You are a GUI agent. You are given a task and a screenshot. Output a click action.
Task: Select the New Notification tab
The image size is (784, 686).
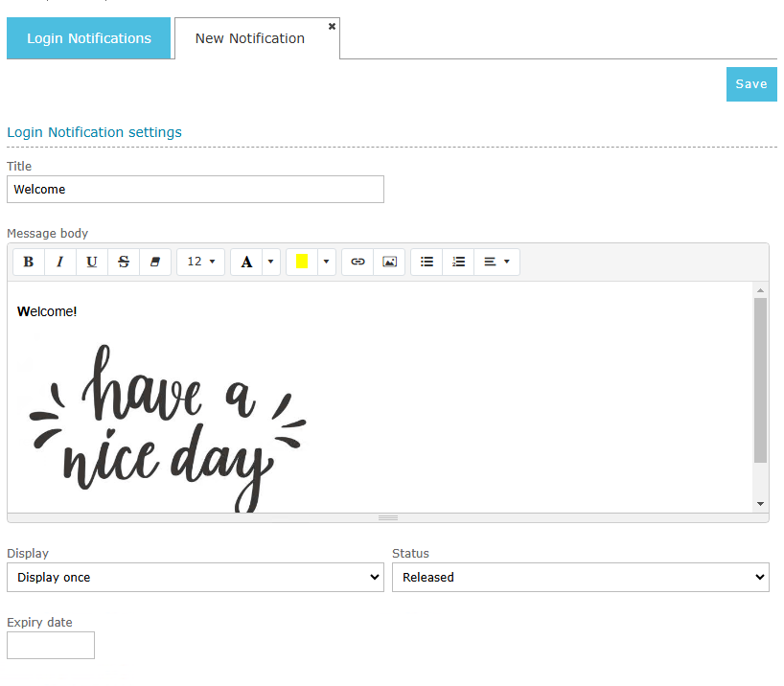249,38
